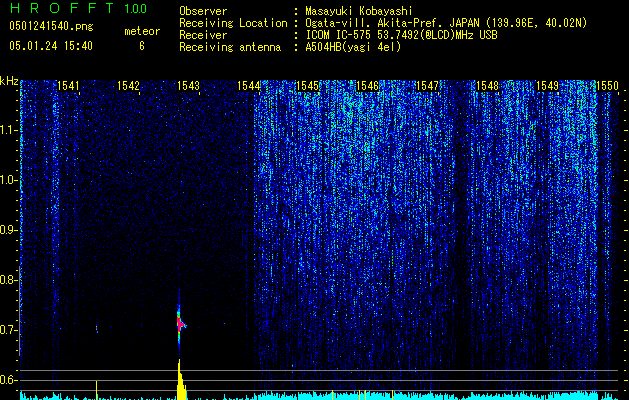Click the 'meteor' label

coord(142,31)
